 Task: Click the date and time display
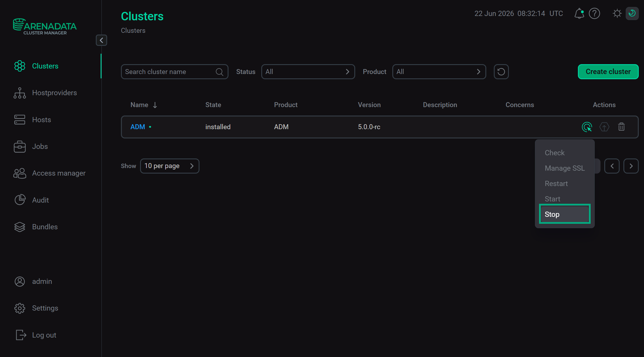coord(518,13)
